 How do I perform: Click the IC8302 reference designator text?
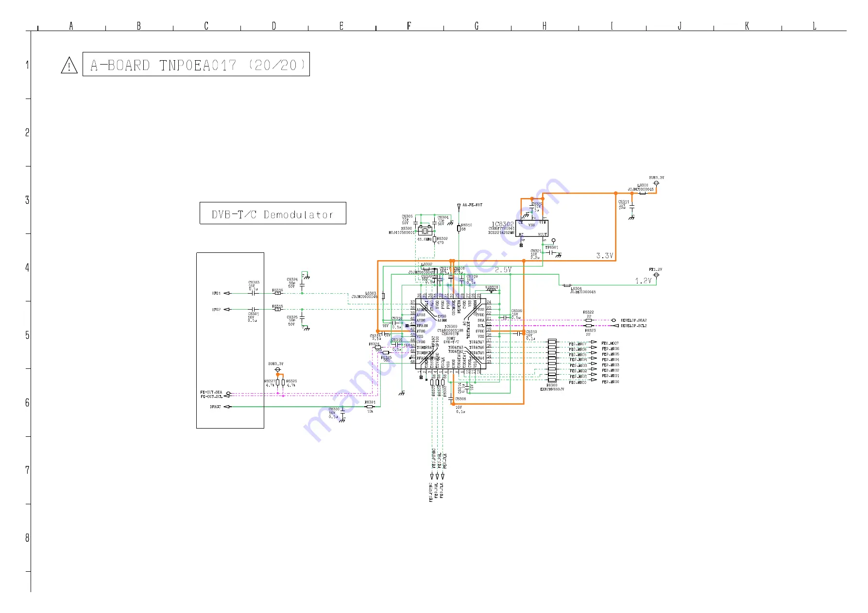(502, 224)
